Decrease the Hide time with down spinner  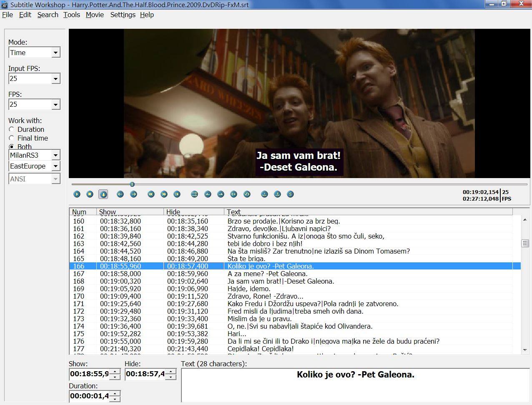[x=171, y=377]
